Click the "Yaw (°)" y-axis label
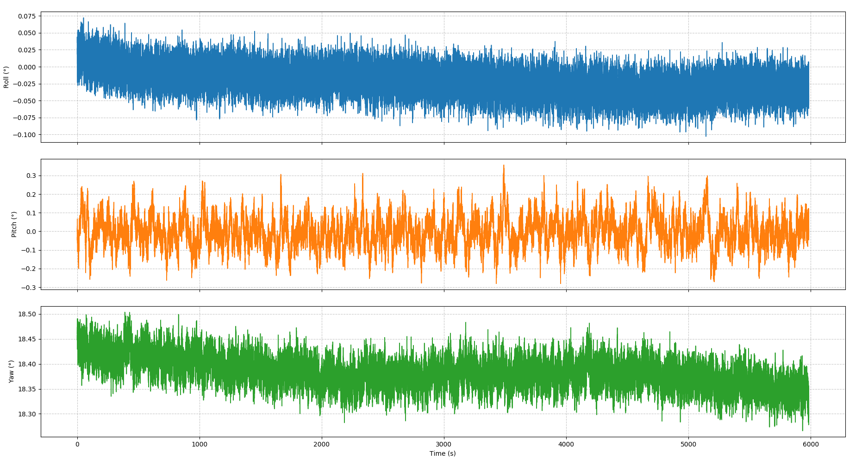The height and width of the screenshot is (459, 868). tap(11, 371)
